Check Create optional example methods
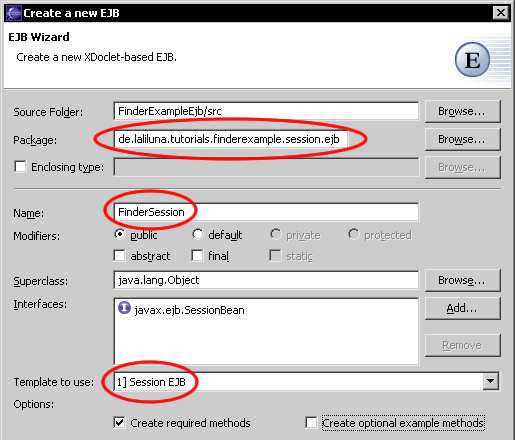The height and width of the screenshot is (440, 515). click(311, 423)
